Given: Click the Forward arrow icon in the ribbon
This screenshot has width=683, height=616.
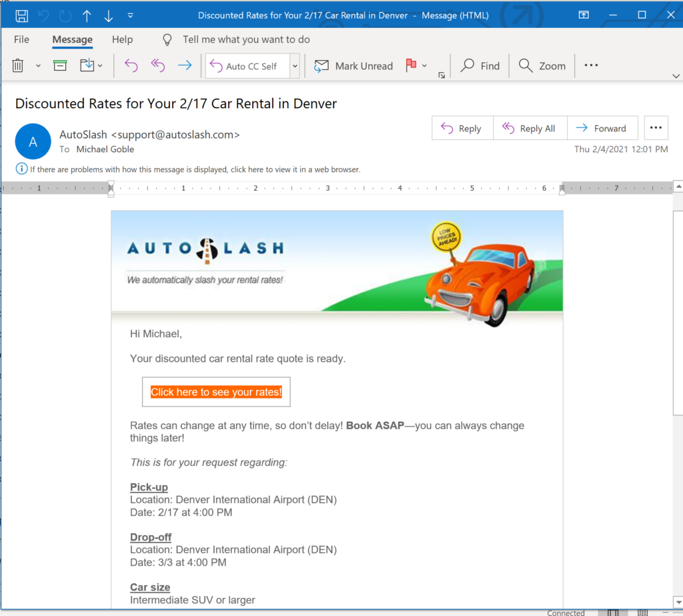Looking at the screenshot, I should (x=185, y=65).
